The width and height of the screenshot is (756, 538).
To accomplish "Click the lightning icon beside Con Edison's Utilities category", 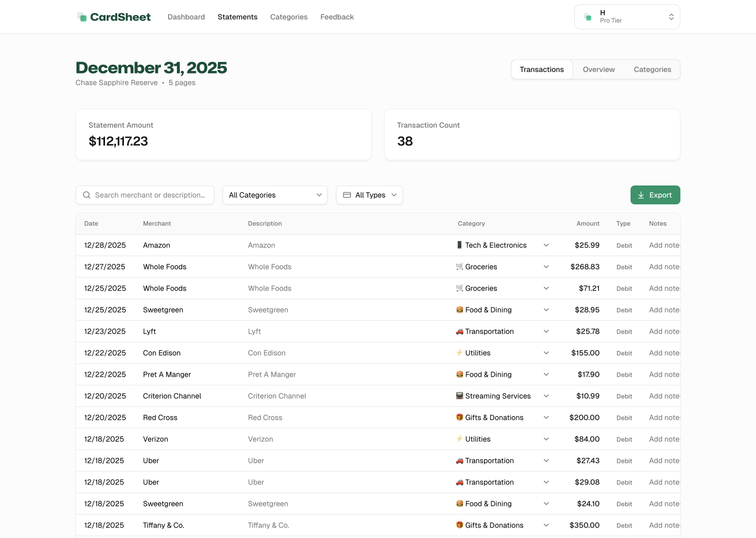I will (460, 353).
